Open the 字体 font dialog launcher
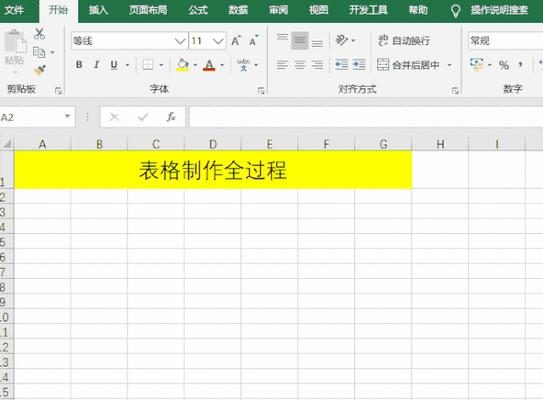 [261, 91]
